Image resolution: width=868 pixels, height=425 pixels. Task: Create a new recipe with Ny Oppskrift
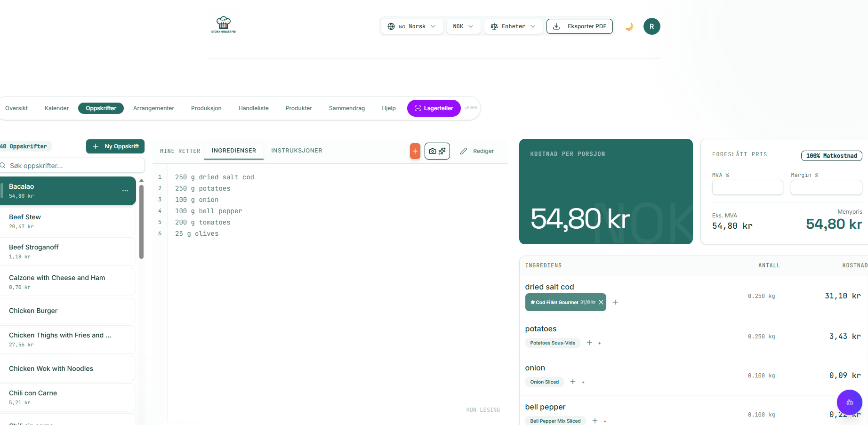click(115, 146)
